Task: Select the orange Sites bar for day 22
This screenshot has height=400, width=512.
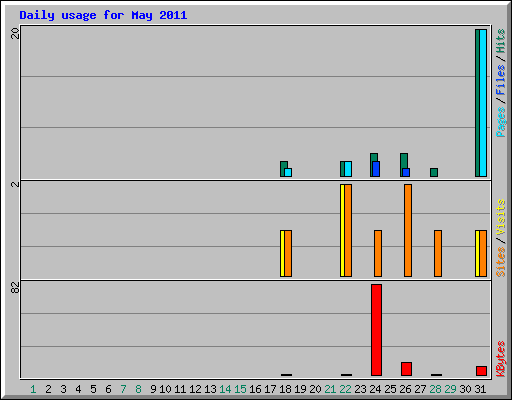Action: (x=348, y=230)
